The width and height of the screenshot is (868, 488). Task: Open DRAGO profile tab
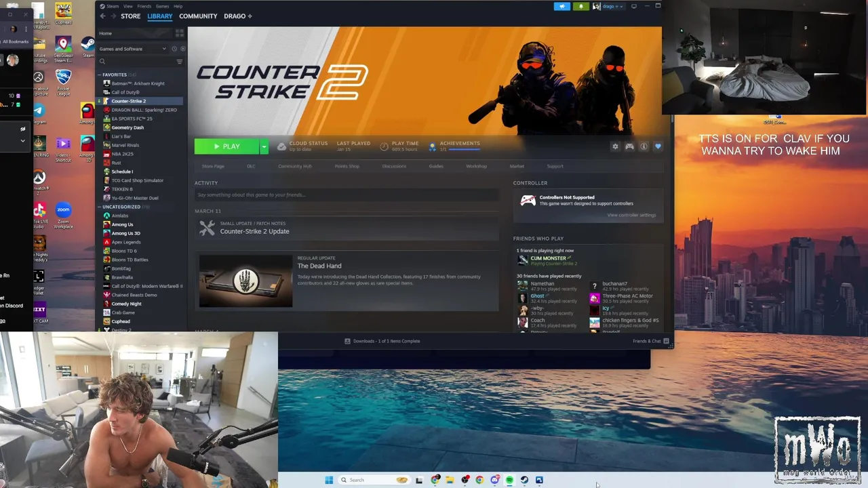pos(238,16)
